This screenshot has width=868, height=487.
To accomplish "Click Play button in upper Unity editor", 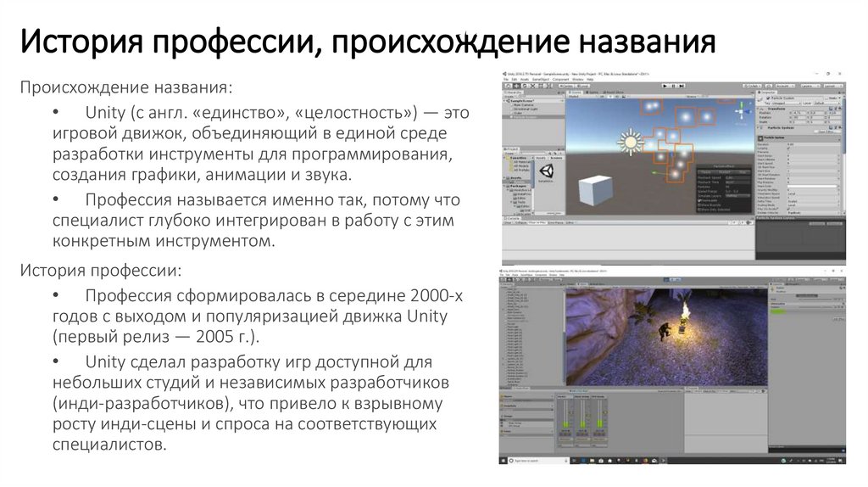I will click(x=665, y=86).
